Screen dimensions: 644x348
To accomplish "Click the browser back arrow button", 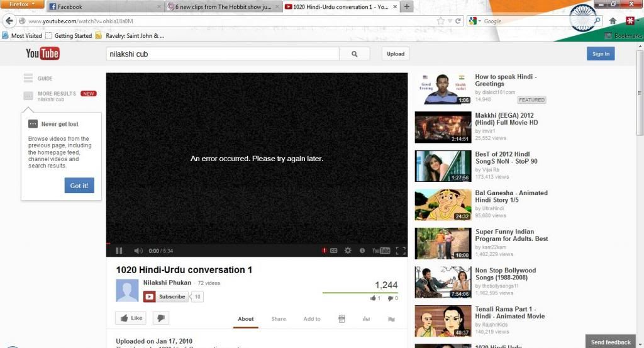I will coord(9,21).
